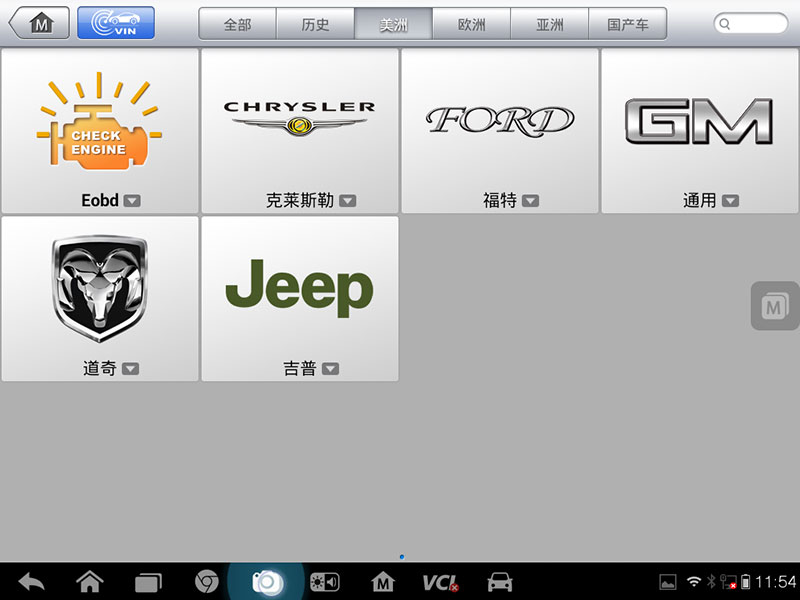Click the 吉普 label
The height and width of the screenshot is (600, 800).
click(x=300, y=368)
